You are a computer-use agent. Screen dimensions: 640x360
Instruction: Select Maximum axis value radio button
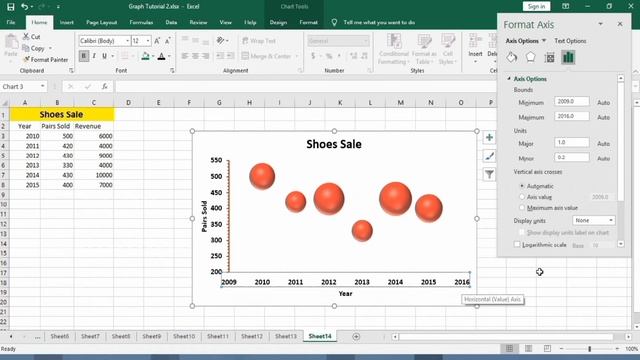pyautogui.click(x=522, y=208)
